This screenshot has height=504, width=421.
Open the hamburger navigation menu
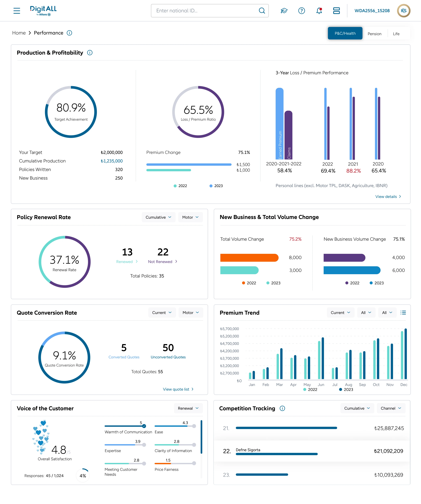(17, 11)
